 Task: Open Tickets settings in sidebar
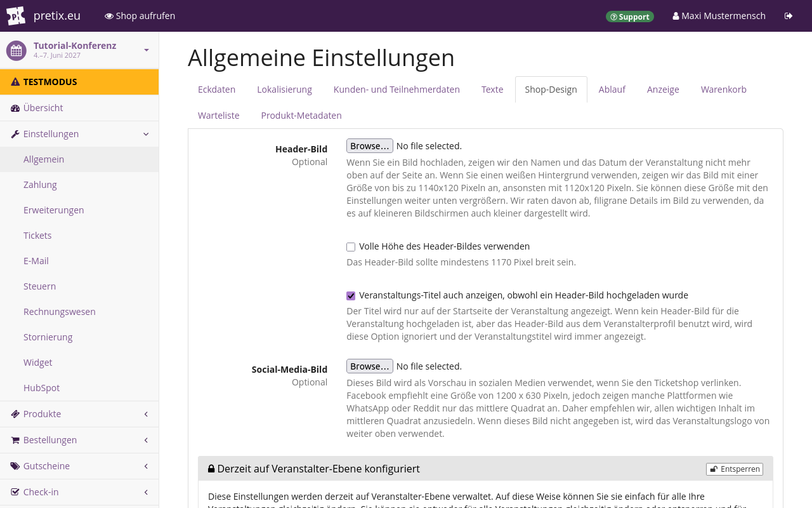79,236
